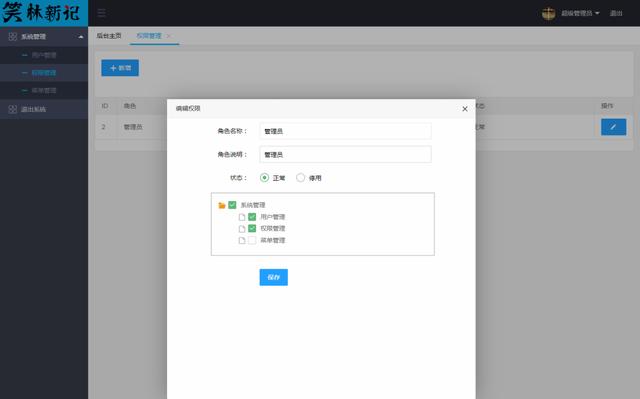The height and width of the screenshot is (399, 640).
Task: Click the file icon next to 用户管理
Action: (x=242, y=217)
